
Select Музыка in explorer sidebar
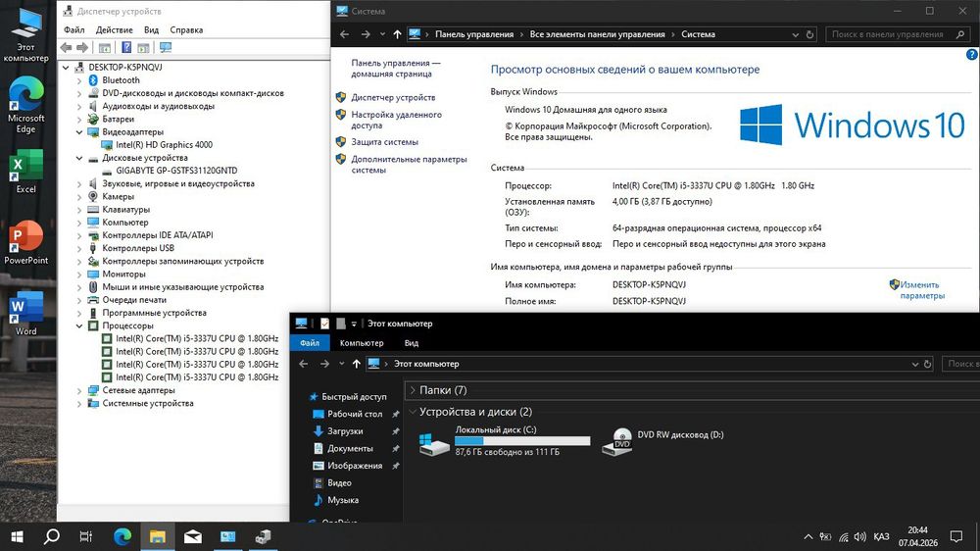342,500
